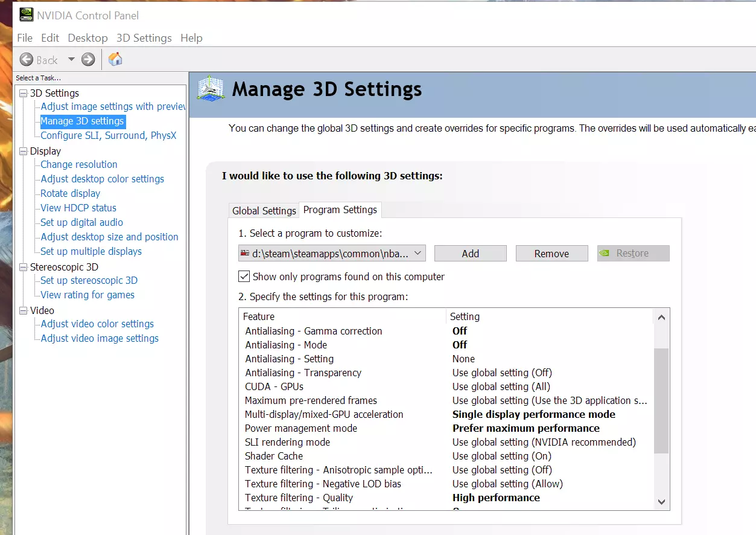
Task: Open Set up digital audio
Action: [x=82, y=222]
